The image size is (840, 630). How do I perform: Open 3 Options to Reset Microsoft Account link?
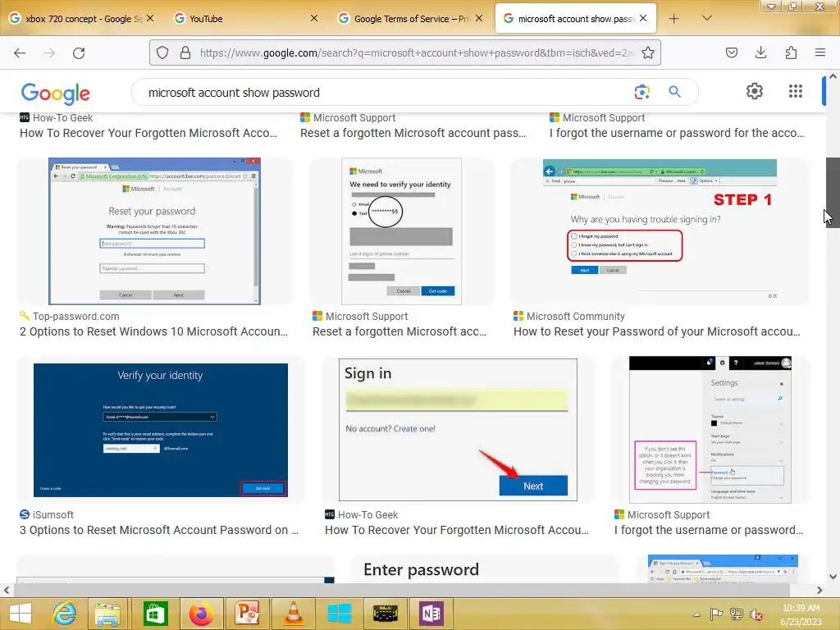pyautogui.click(x=159, y=530)
